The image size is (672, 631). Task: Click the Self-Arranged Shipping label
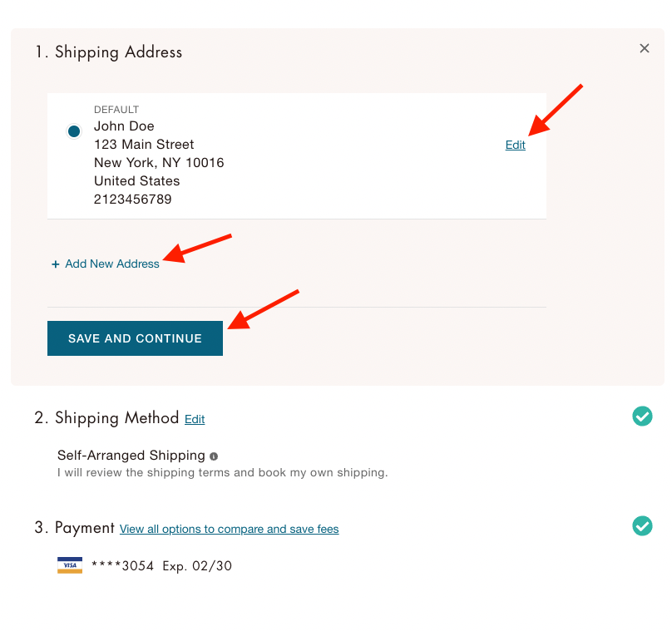click(131, 456)
